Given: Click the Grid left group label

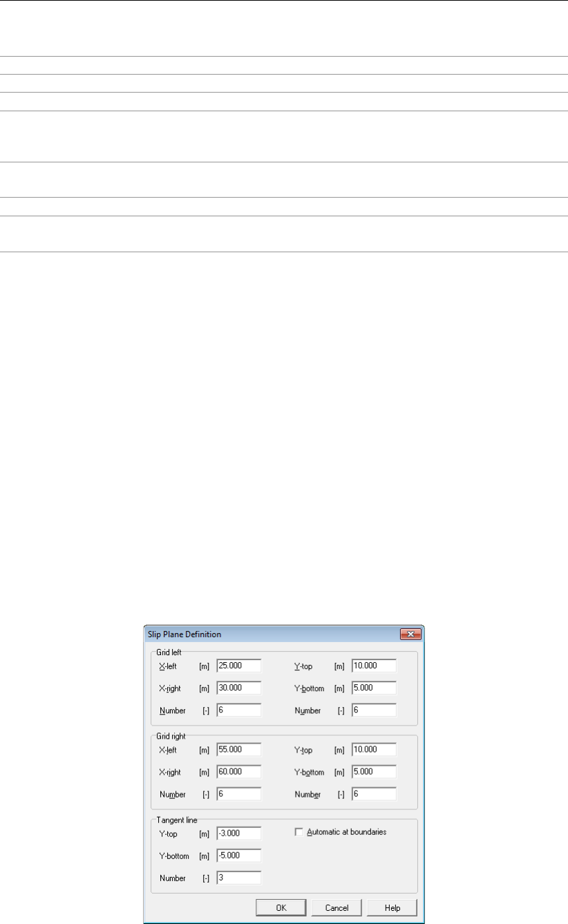Looking at the screenshot, I should tap(170, 651).
